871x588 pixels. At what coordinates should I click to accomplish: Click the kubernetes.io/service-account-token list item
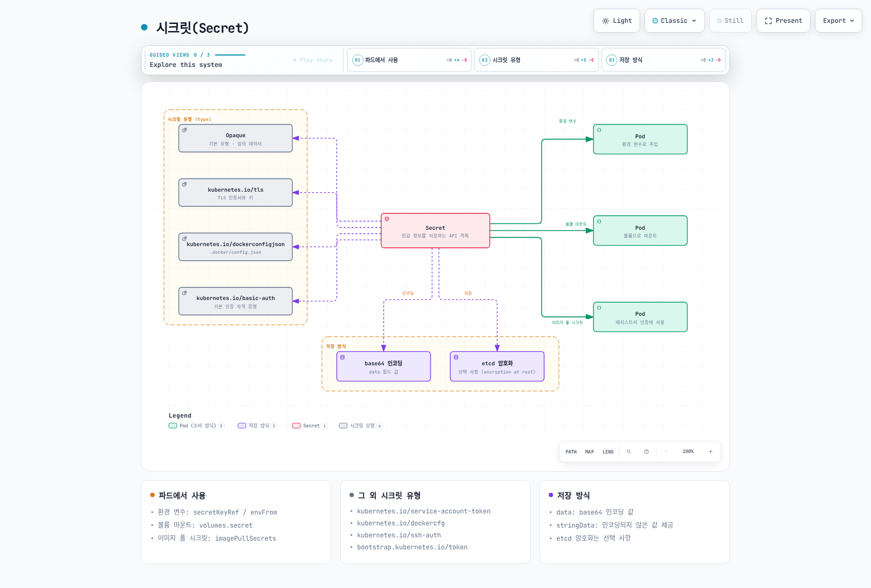pos(424,511)
